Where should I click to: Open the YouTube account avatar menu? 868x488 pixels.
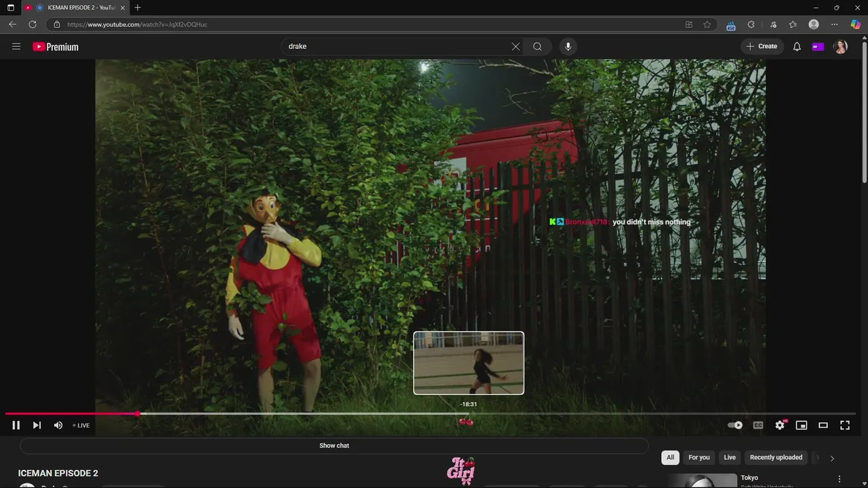[x=841, y=47]
